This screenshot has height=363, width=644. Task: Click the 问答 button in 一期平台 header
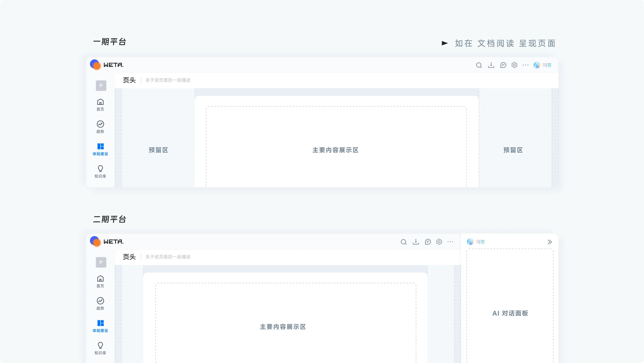543,65
